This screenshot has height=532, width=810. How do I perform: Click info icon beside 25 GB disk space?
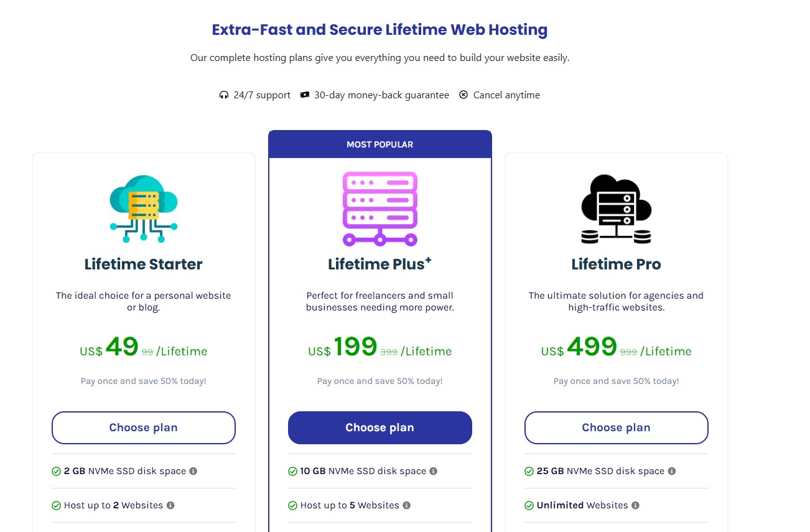pos(672,471)
